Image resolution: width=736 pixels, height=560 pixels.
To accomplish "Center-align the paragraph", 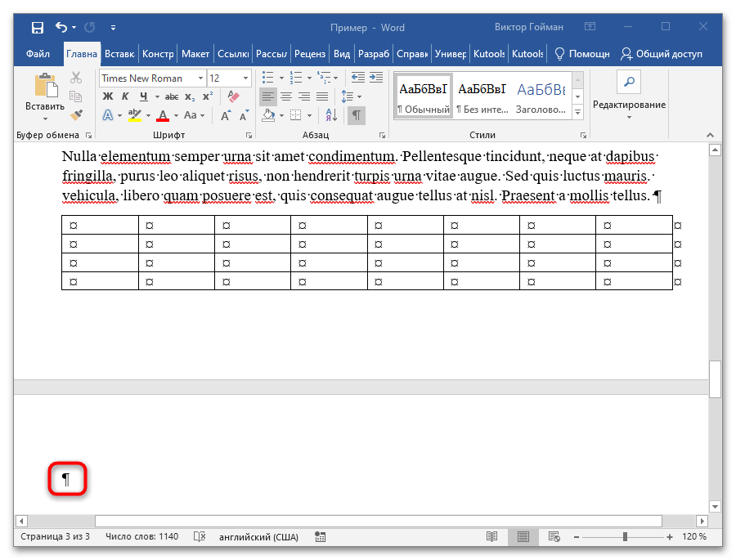I will tap(286, 96).
